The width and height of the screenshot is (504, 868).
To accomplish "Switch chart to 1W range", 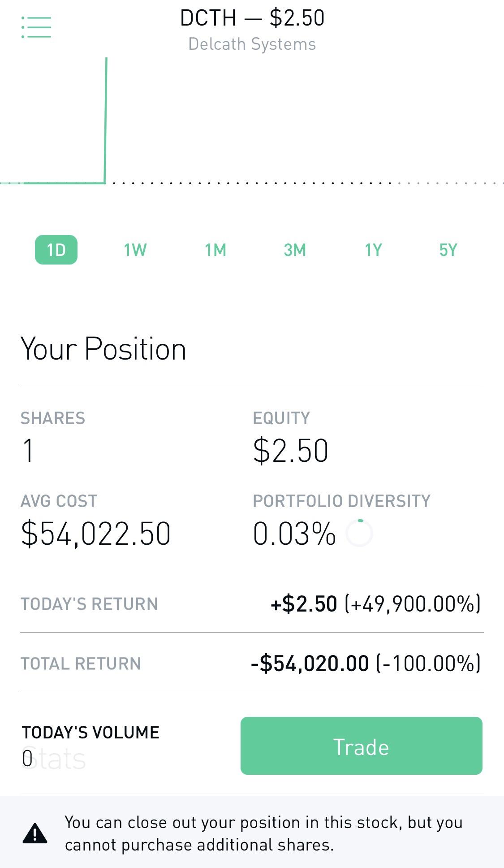I will click(x=135, y=250).
